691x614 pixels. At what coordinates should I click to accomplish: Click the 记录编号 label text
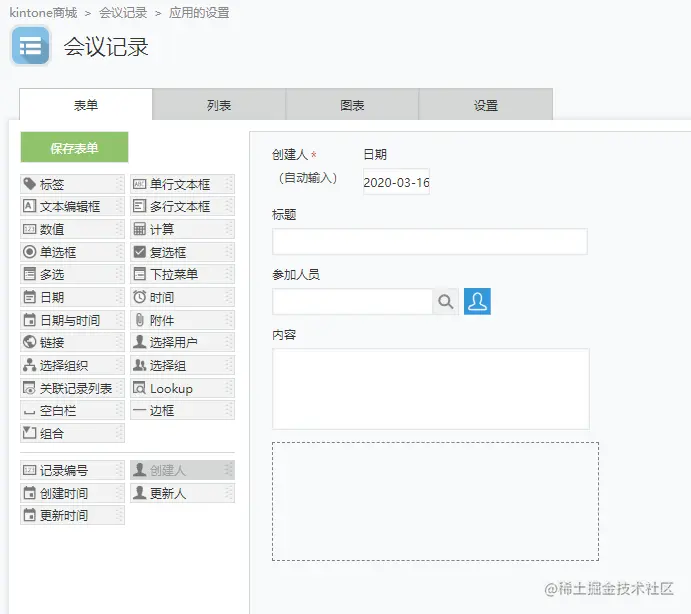[64, 471]
